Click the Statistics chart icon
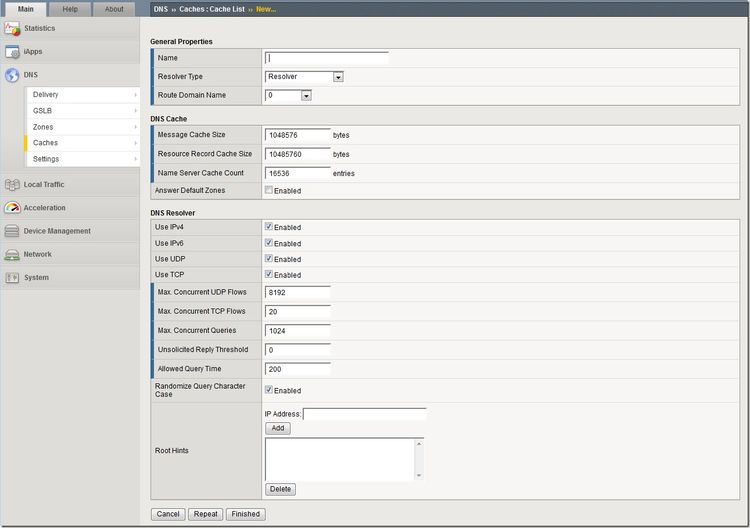This screenshot has height=528, width=750. click(x=12, y=28)
